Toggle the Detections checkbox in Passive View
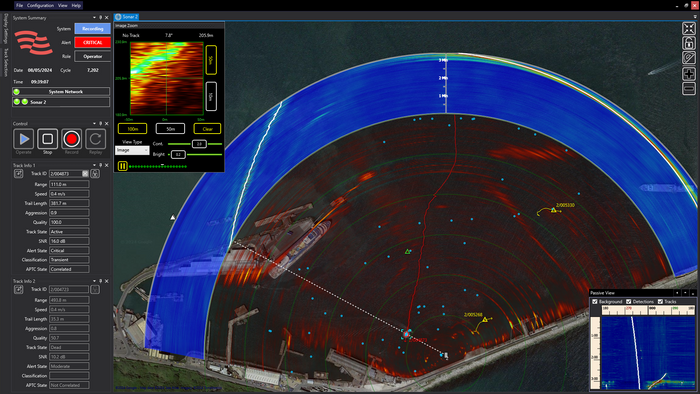This screenshot has height=394, width=700. pos(629,302)
